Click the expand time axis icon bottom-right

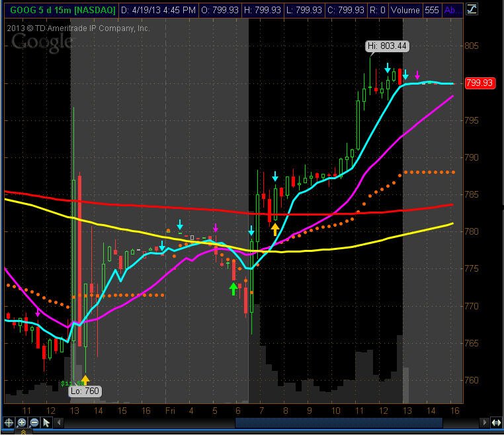point(497,423)
